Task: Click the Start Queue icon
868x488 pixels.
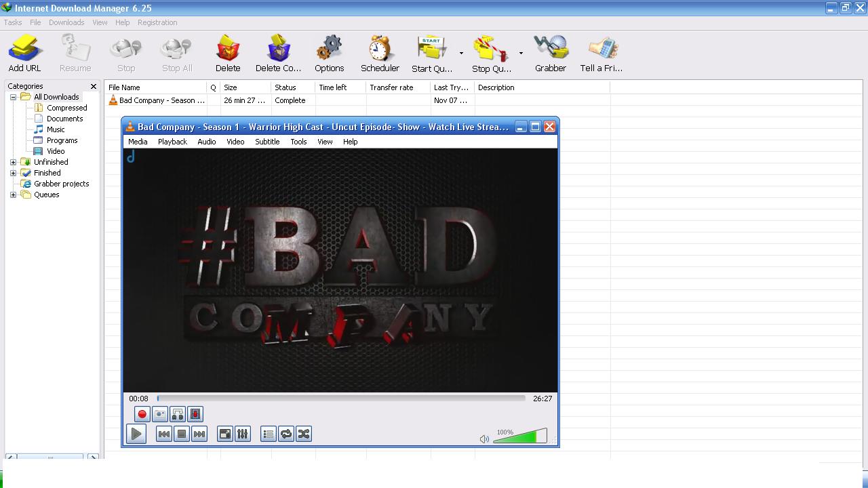Action: [431, 49]
